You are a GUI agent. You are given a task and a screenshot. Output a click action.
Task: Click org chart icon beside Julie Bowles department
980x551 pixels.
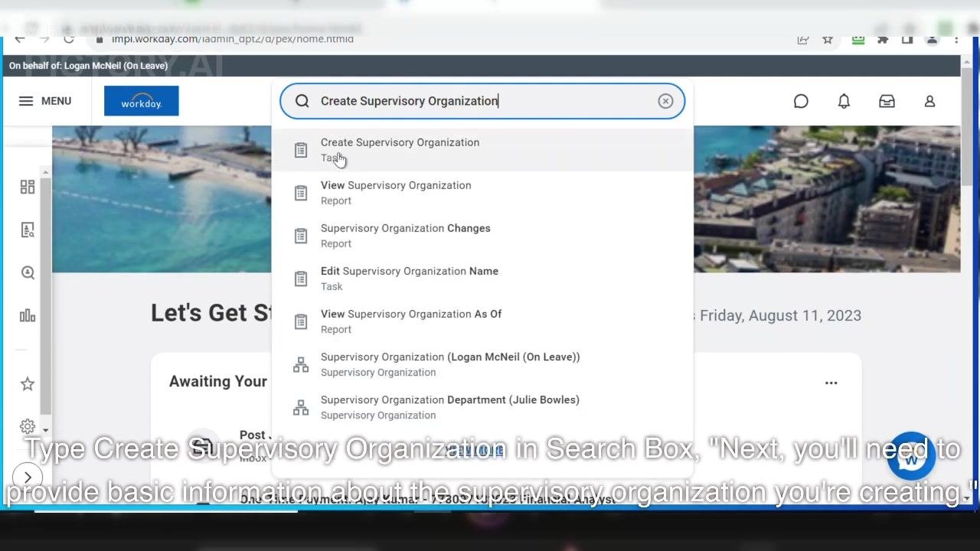(x=301, y=408)
